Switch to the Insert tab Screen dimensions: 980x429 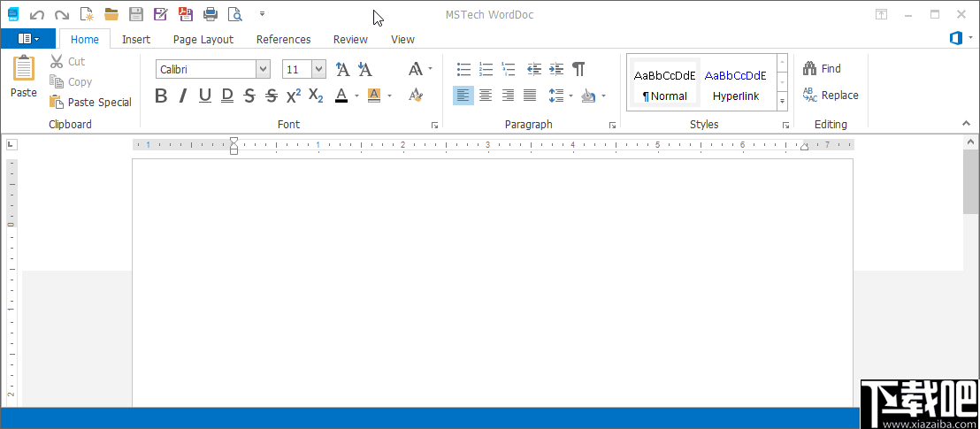pyautogui.click(x=136, y=40)
